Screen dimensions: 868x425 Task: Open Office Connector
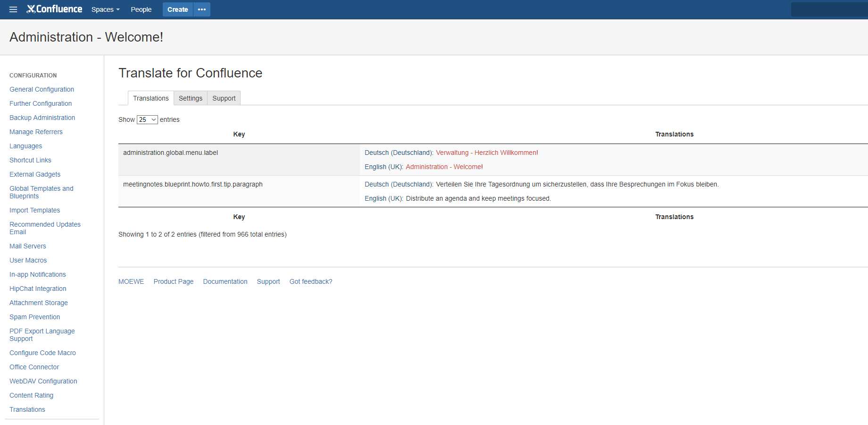(34, 367)
